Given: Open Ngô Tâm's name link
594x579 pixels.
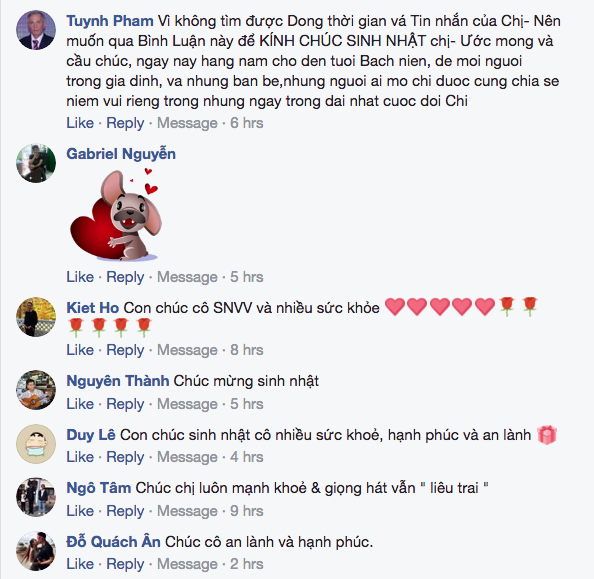Looking at the screenshot, I should 99,488.
